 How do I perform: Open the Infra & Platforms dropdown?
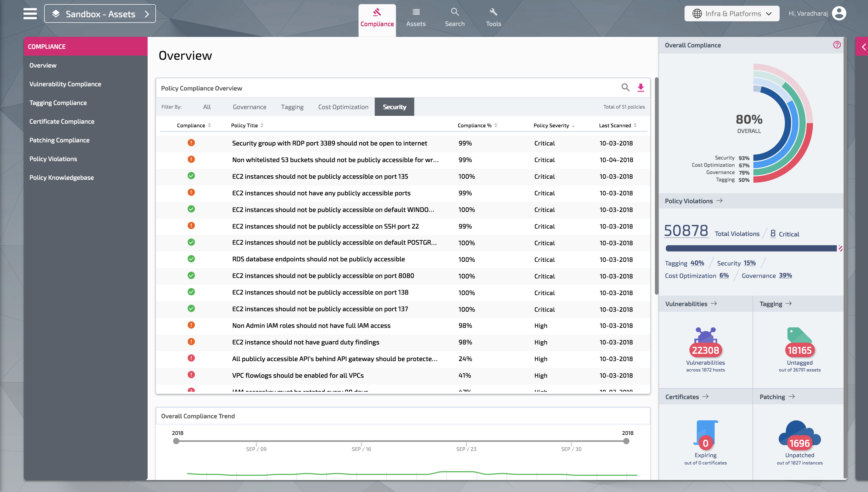click(x=732, y=14)
